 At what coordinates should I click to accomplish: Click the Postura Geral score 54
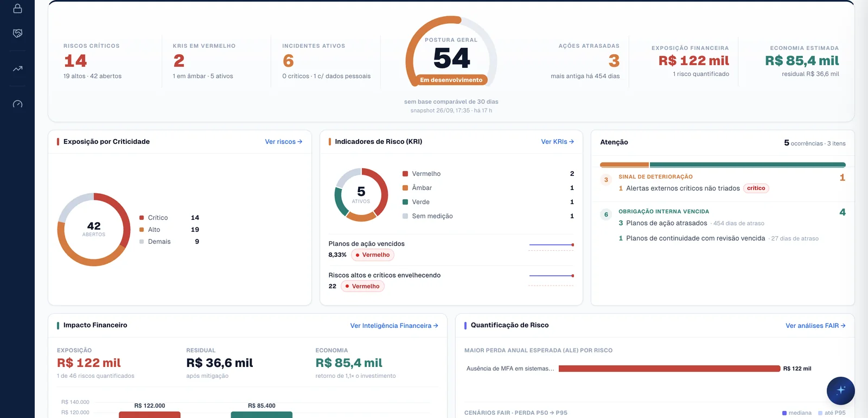[451, 58]
